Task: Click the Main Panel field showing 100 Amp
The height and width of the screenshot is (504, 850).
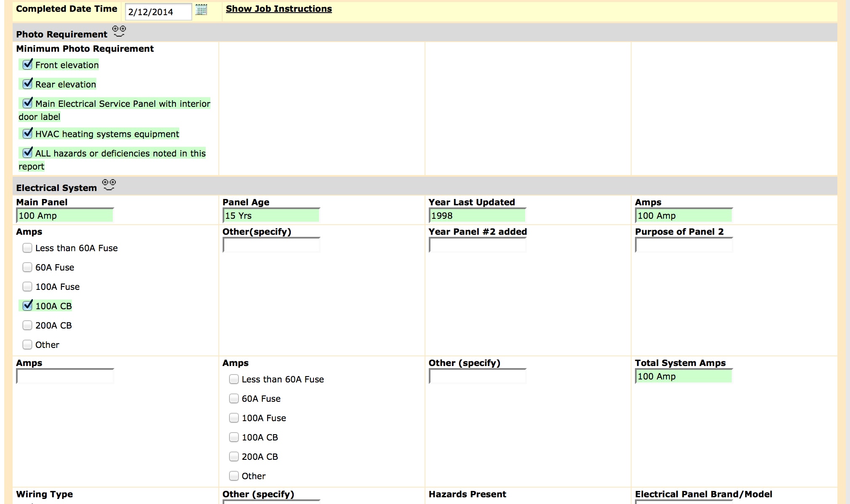Action: (65, 215)
